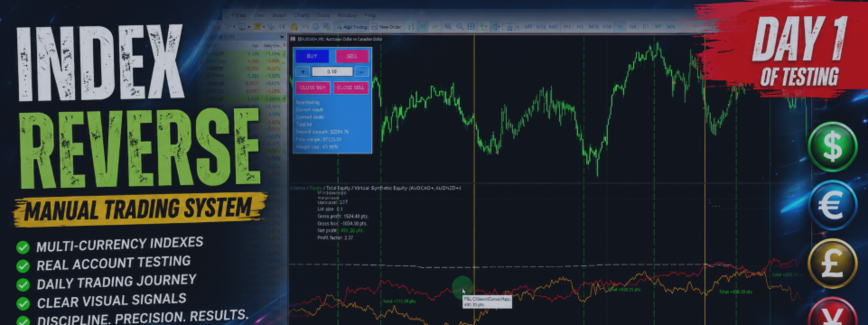Open the Help menu

370,15
